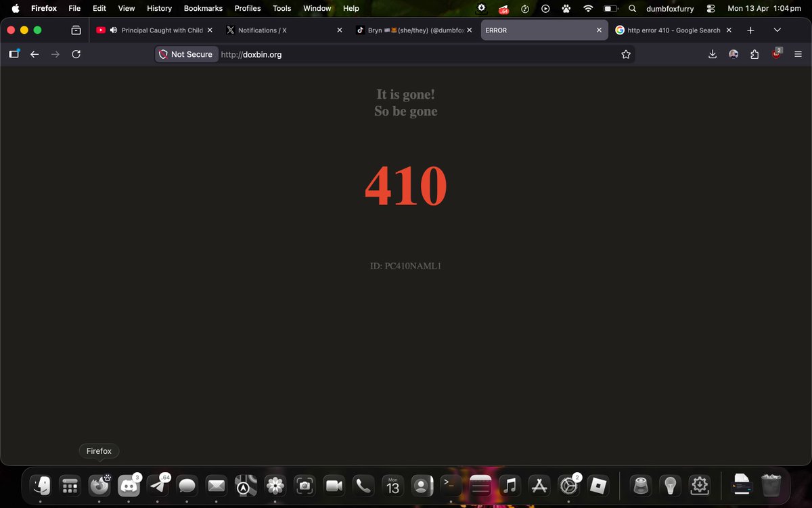
Task: Click the Not Secure shield indicator
Action: click(x=186, y=54)
